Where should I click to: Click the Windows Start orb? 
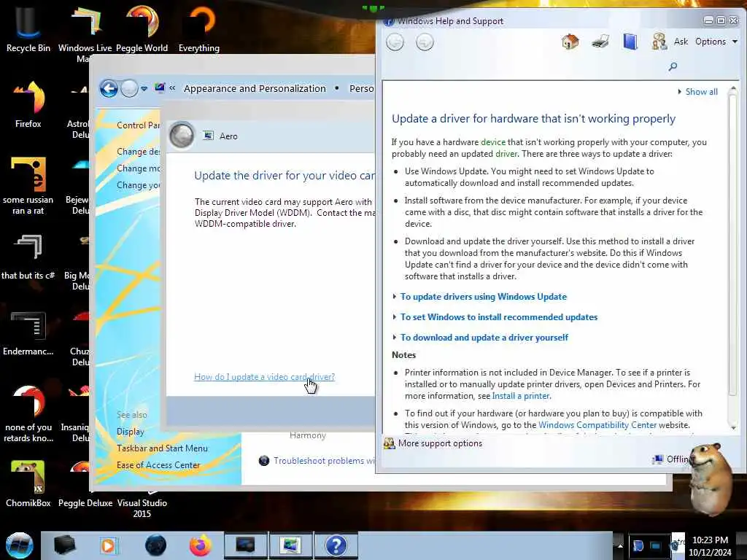[19, 545]
